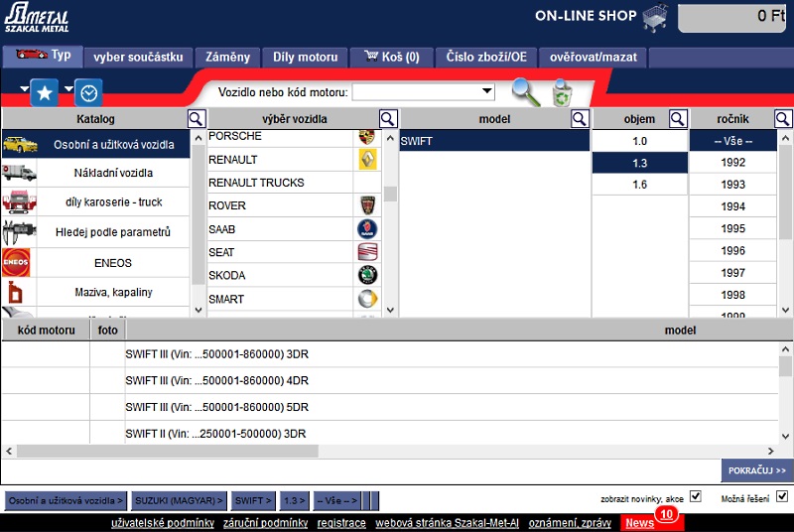This screenshot has width=794, height=532.
Task: Click the Rover brand logo
Action: (x=367, y=205)
